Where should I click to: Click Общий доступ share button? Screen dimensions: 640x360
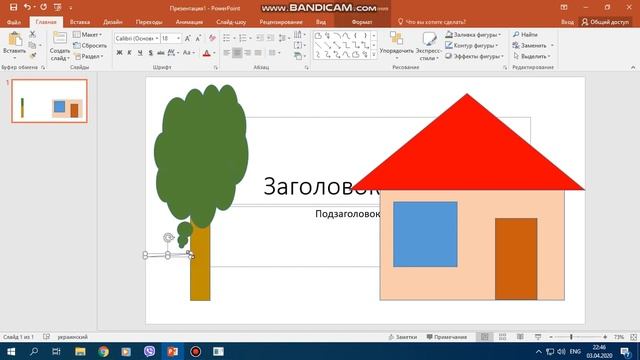[605, 22]
